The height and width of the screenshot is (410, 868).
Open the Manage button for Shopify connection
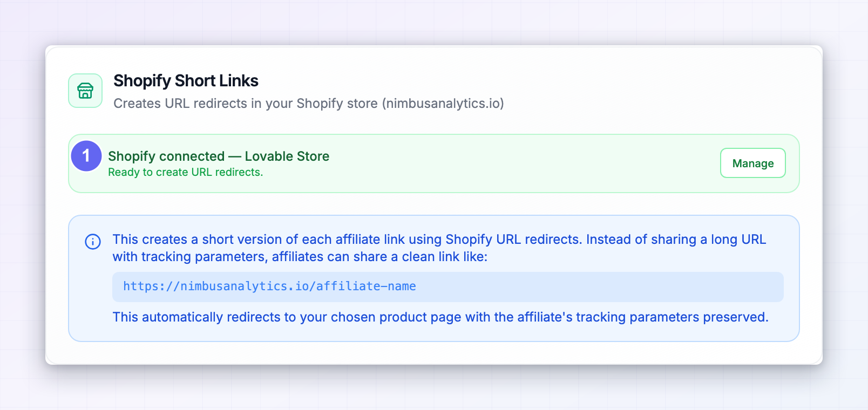(752, 163)
